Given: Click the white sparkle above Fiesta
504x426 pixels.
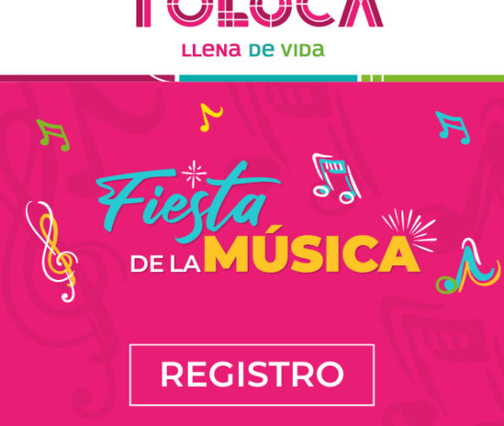Looking at the screenshot, I should pyautogui.click(x=194, y=174).
